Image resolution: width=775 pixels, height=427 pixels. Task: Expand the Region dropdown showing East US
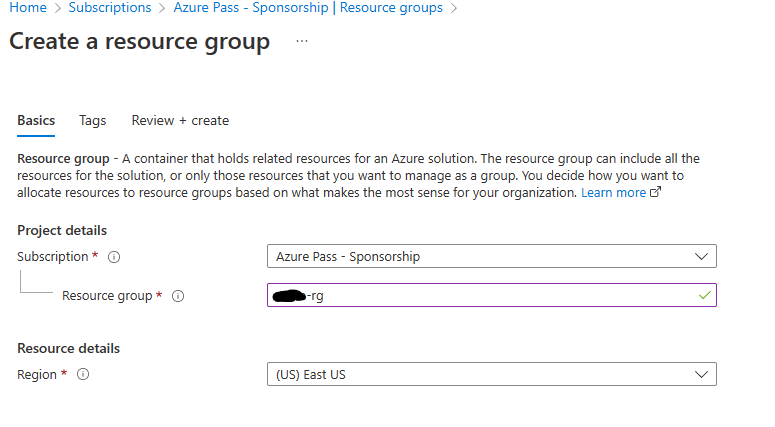coord(700,375)
